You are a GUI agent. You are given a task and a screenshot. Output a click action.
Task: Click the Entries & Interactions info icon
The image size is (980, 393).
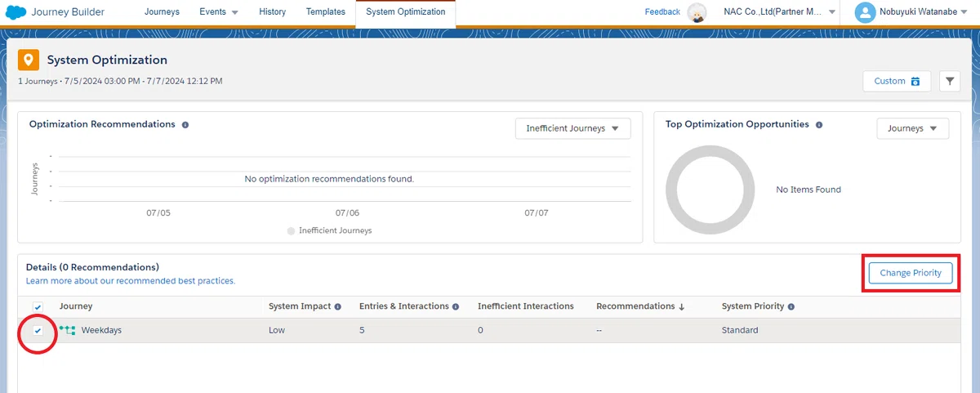455,306
